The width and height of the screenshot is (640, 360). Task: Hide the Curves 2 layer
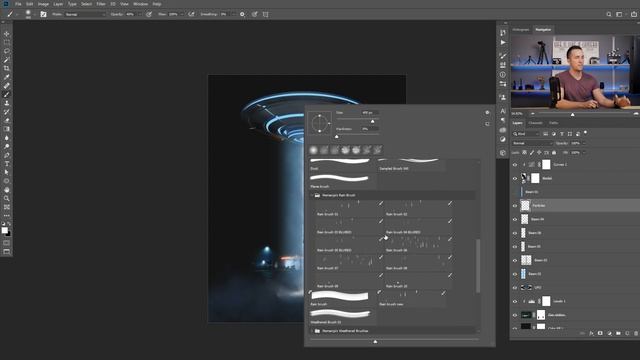515,165
